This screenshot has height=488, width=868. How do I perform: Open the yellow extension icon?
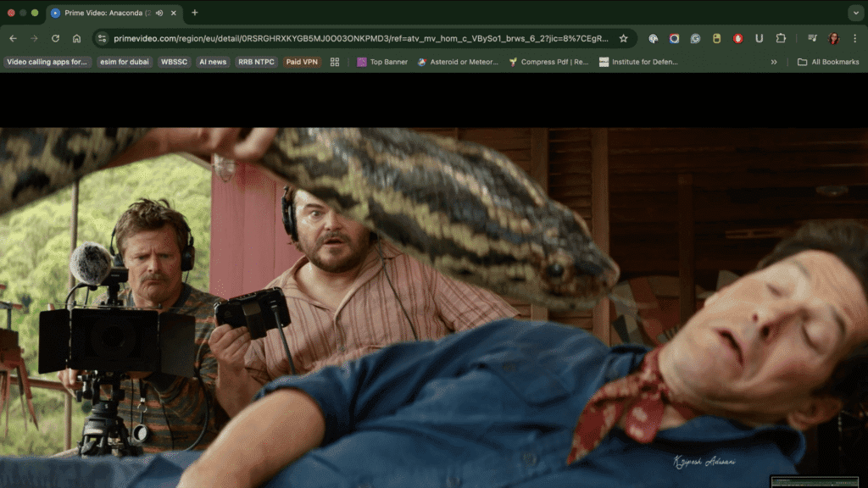click(716, 38)
